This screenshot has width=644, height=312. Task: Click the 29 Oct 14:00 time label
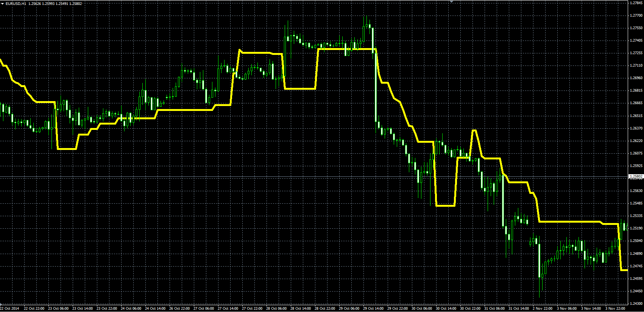pyautogui.click(x=373, y=309)
